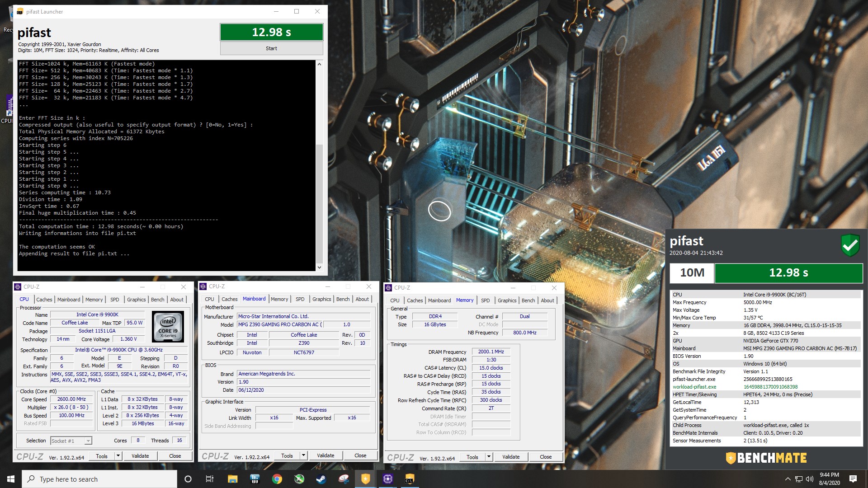Click Validate in Mainboard CPU-Z window
868x488 pixels.
click(325, 455)
